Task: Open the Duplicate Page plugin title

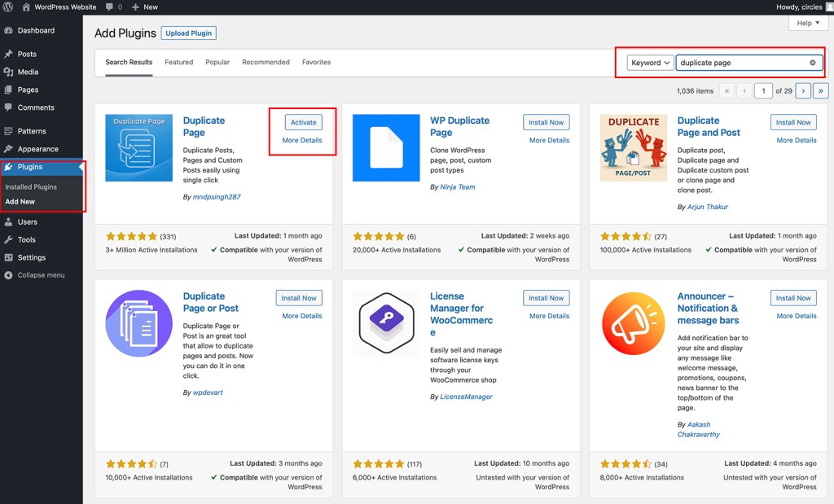Action: point(204,126)
